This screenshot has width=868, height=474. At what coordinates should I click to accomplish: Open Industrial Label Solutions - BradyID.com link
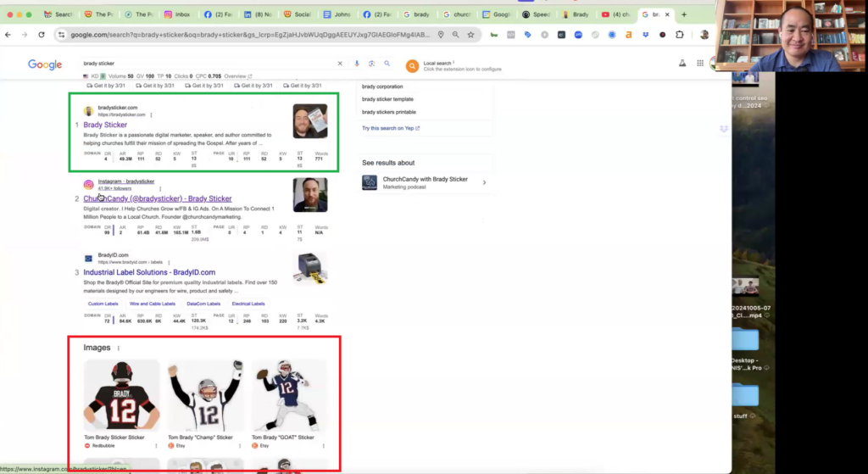point(149,272)
